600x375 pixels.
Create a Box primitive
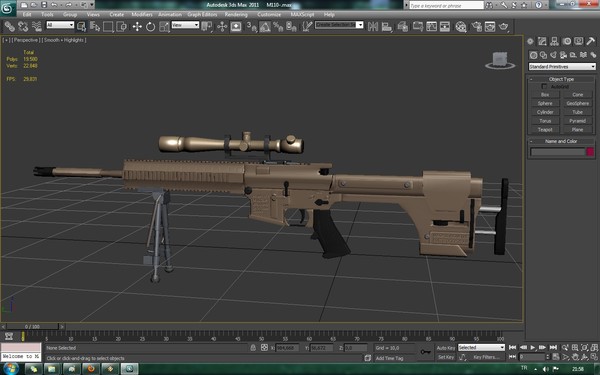545,95
